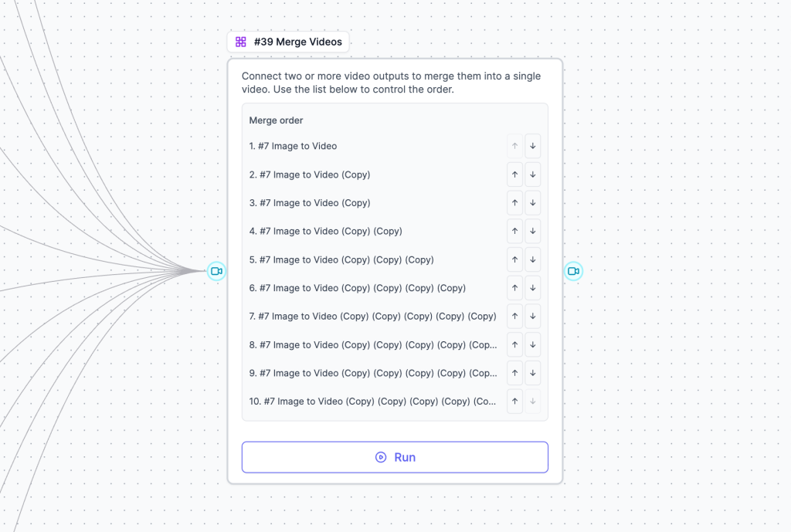Move item 8 down in merge order
This screenshot has width=791, height=532.
[533, 344]
